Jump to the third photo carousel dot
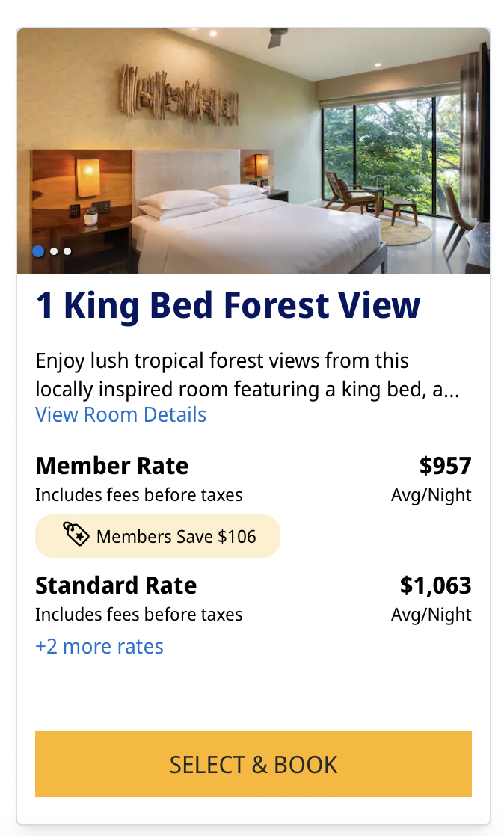Image resolution: width=504 pixels, height=836 pixels. (x=67, y=251)
